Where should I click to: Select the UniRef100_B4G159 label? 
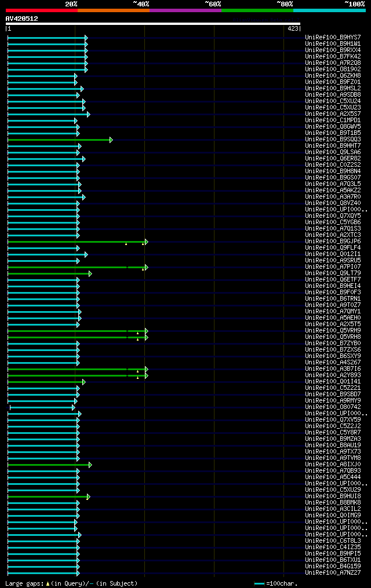pyautogui.click(x=333, y=567)
